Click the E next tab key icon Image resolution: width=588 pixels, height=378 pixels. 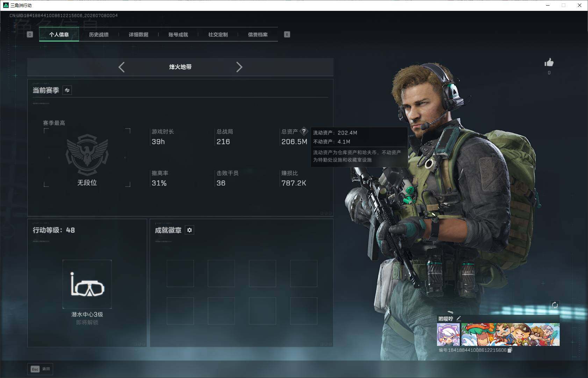(x=287, y=35)
